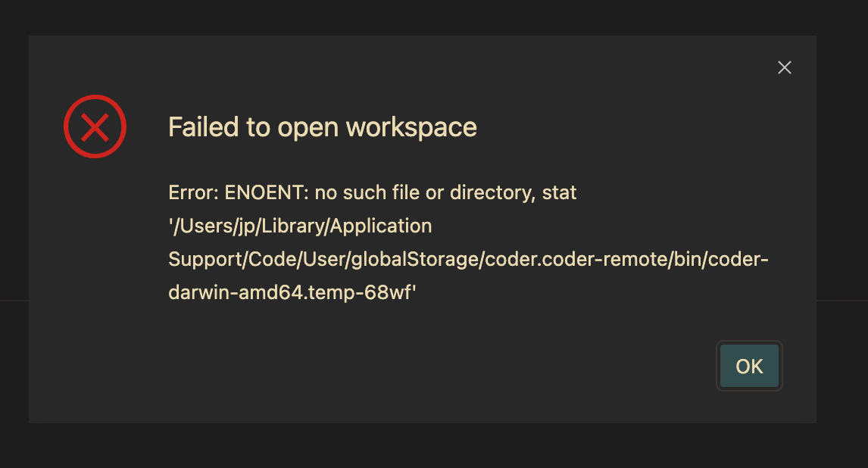This screenshot has height=468, width=868.
Task: Click the '/Users/jp/Library/Application' path line
Action: click(300, 226)
